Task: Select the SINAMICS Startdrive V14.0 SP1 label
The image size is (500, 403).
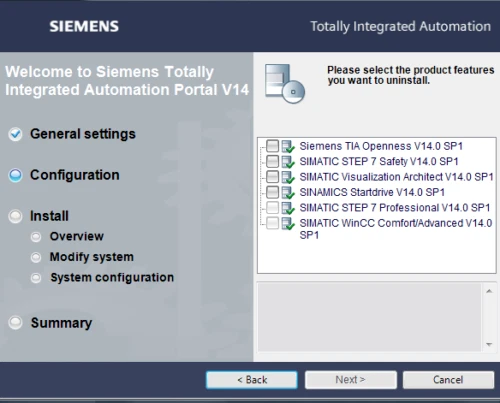Action: (372, 192)
